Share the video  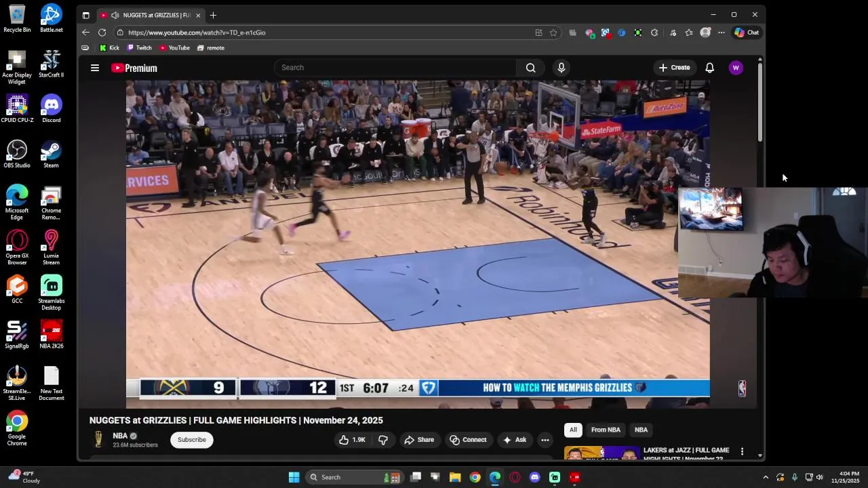pos(419,440)
